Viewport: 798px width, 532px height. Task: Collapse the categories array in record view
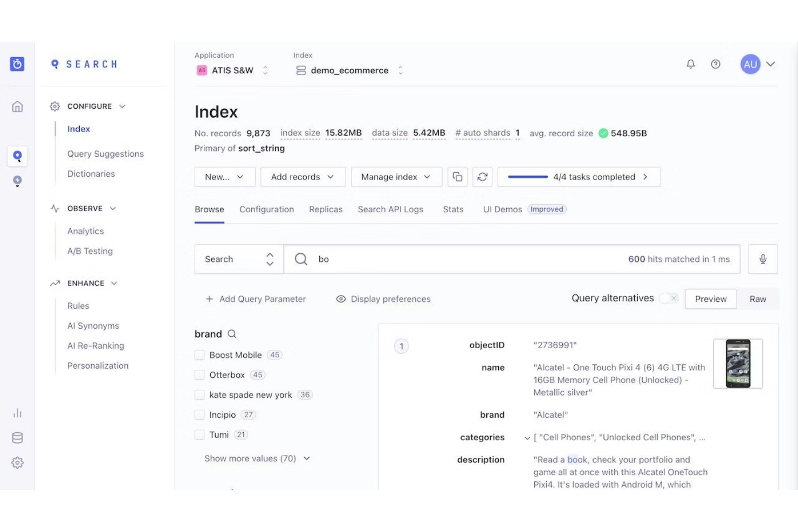(527, 438)
